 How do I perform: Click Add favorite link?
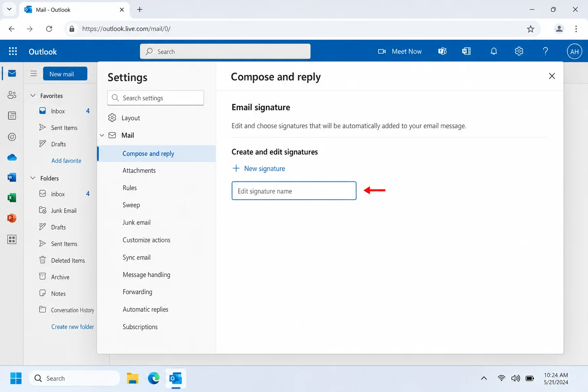(67, 161)
